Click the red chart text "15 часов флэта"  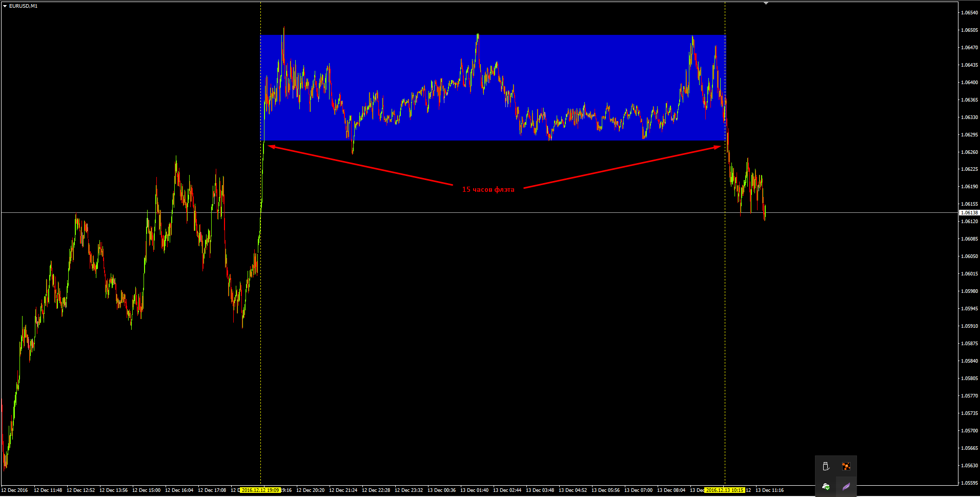[488, 189]
